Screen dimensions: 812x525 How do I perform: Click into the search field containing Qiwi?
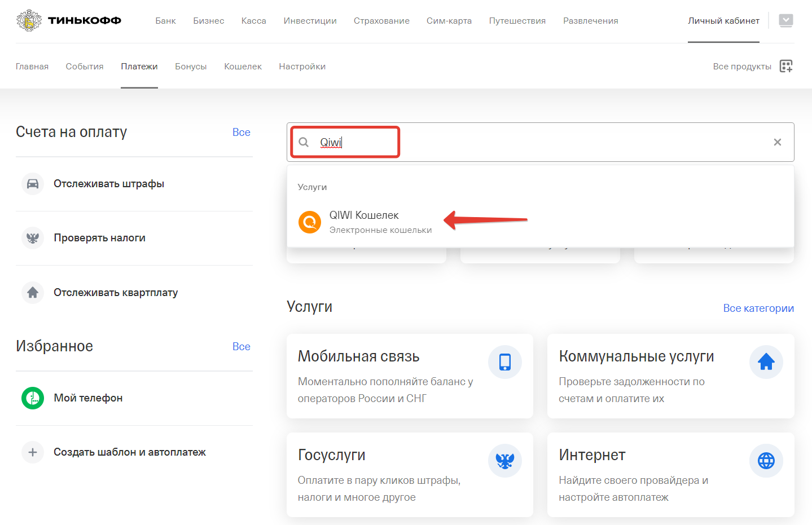tap(541, 142)
